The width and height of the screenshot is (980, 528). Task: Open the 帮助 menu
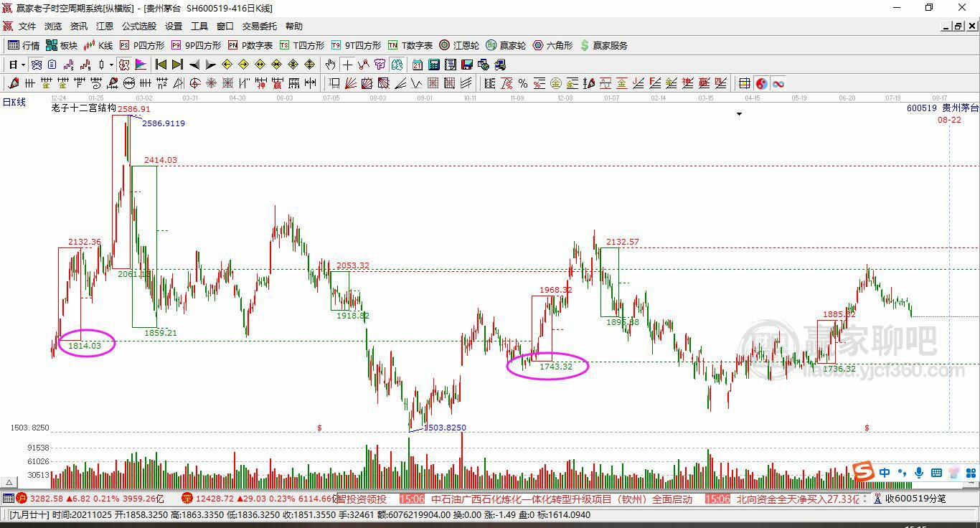[x=294, y=27]
